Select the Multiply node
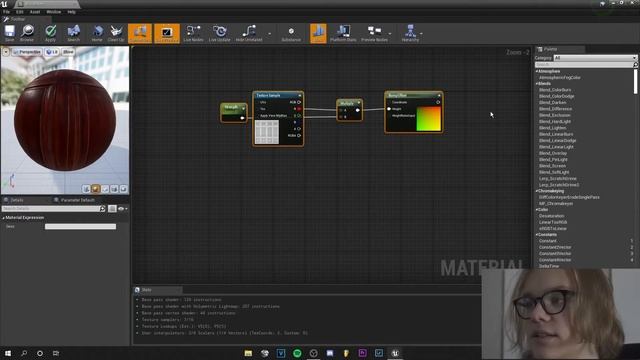The width and height of the screenshot is (640, 360). [x=350, y=110]
